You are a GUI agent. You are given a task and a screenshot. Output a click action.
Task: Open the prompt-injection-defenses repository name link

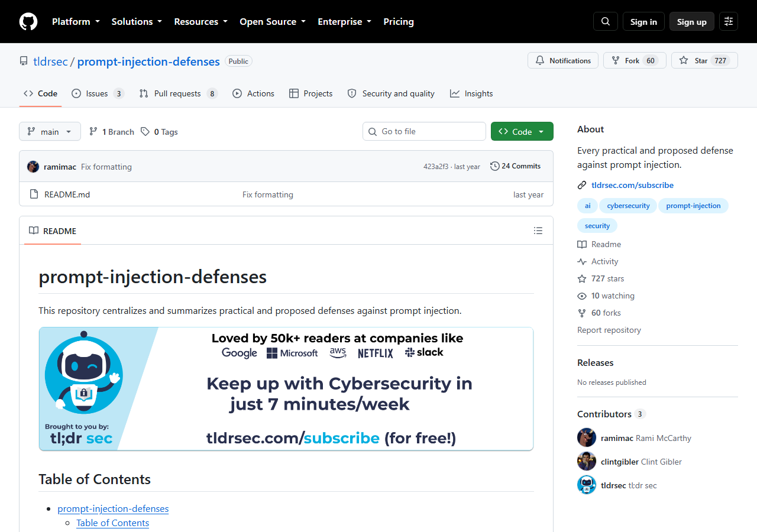click(148, 61)
